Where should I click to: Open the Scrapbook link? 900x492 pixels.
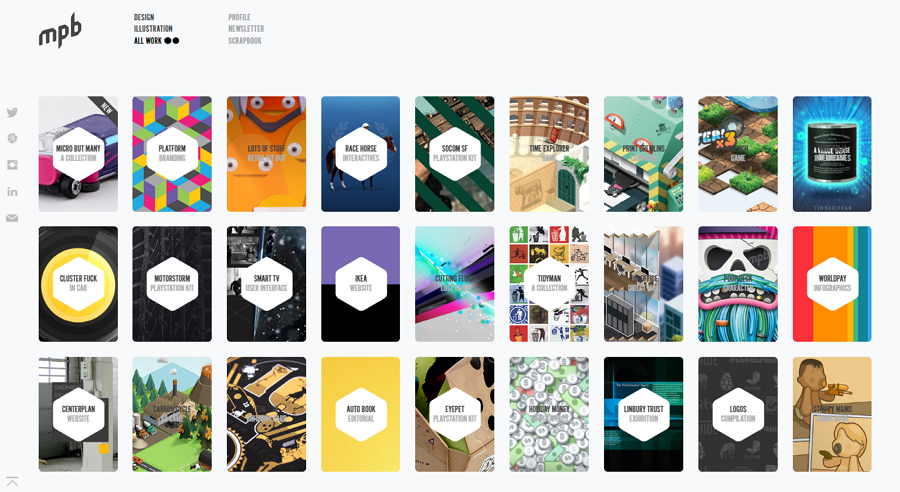tap(245, 41)
